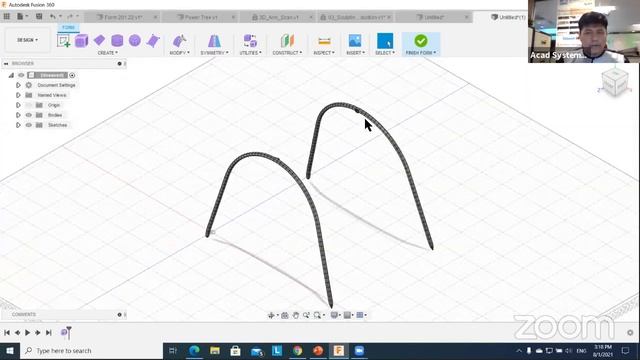
Task: Click the ViewCube in the corner
Action: pyautogui.click(x=615, y=82)
